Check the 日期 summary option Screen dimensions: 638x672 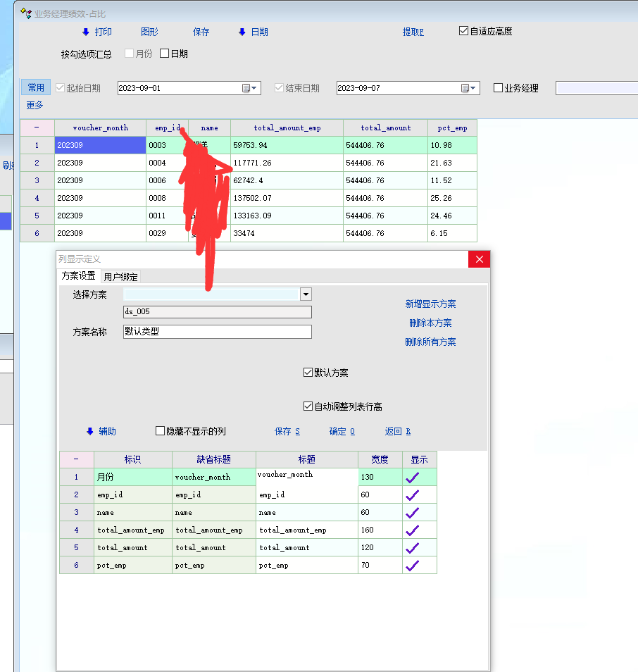pos(165,54)
